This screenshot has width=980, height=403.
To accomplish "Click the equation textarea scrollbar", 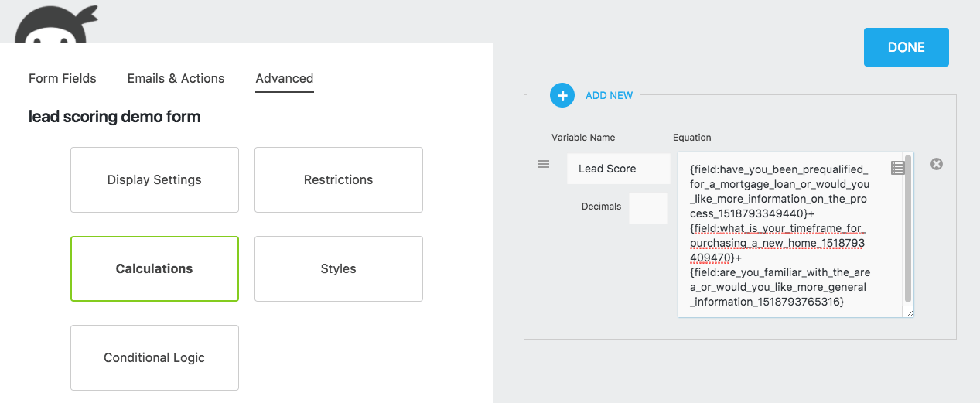I will point(908,231).
